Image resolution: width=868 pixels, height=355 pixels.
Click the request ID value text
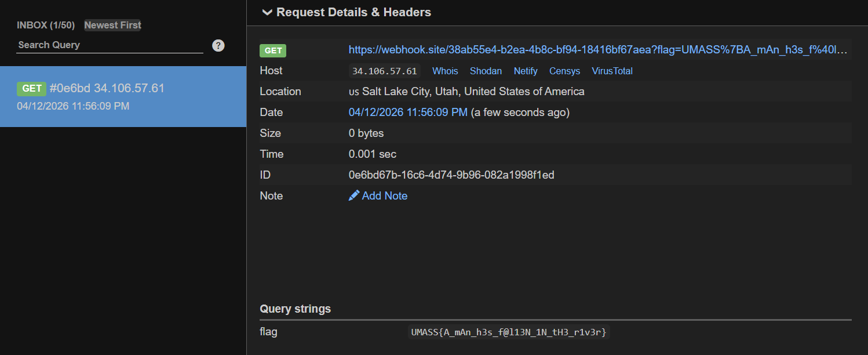[x=451, y=175]
